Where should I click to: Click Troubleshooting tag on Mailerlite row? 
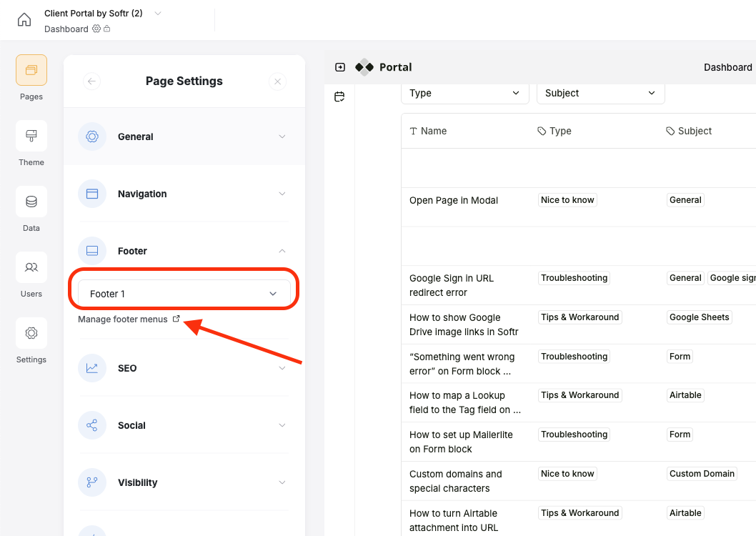[574, 435]
